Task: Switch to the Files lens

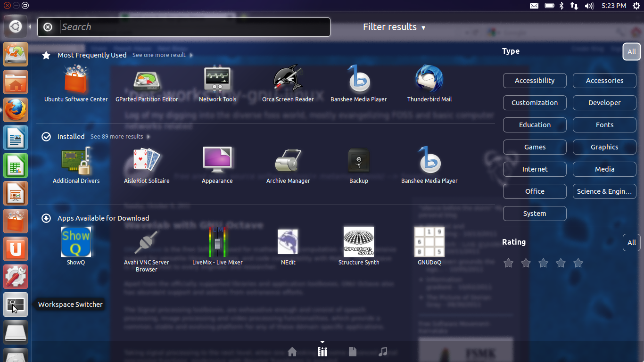Action: (x=352, y=351)
